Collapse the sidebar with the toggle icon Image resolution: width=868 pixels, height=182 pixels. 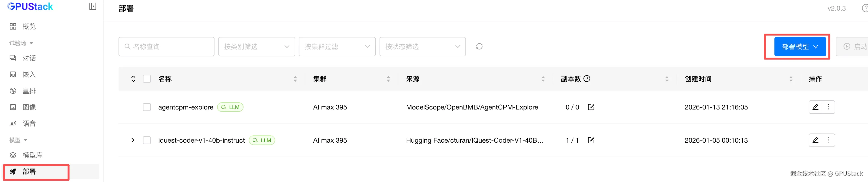pyautogui.click(x=92, y=6)
